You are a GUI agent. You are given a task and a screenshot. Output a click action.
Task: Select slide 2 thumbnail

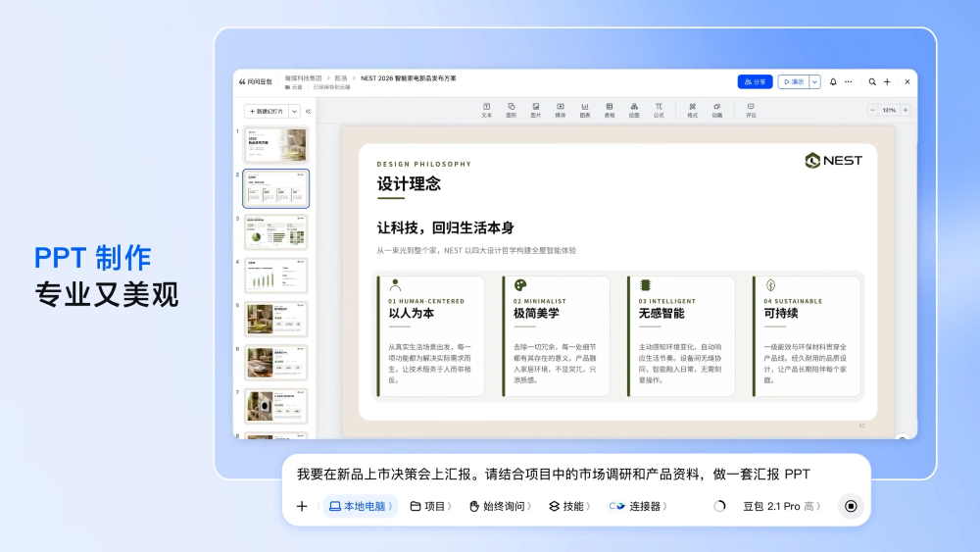click(275, 188)
